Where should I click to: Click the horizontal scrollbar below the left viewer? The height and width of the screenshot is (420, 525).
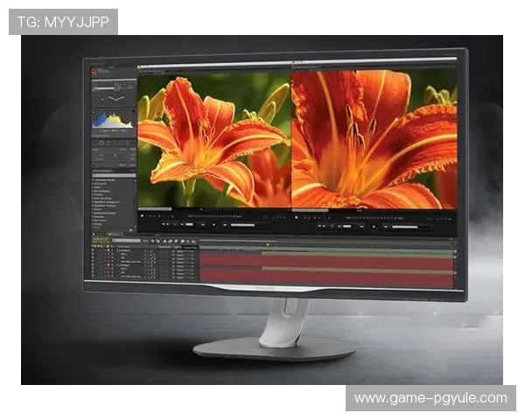(155, 209)
